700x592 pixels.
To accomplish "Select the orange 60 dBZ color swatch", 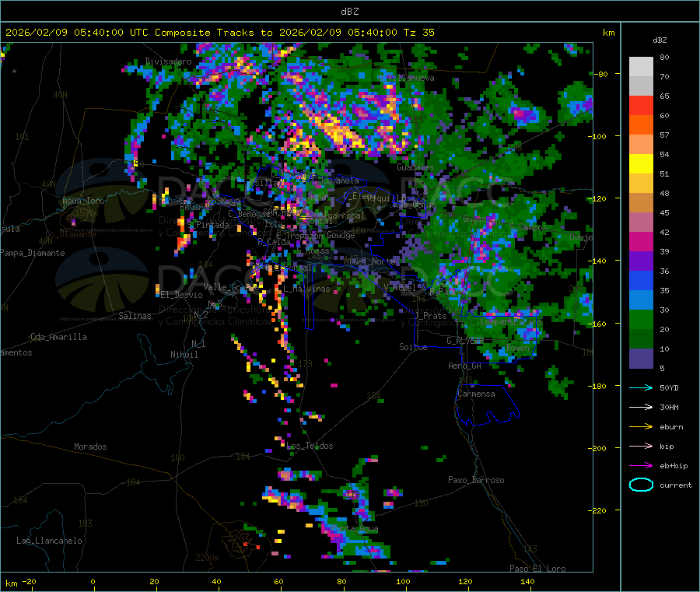I will [x=641, y=124].
